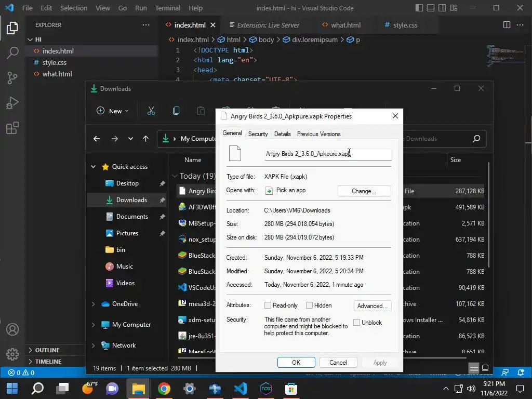Screen dimensions: 532x399
Task: Toggle VS Code primary side bar layout
Action: [x=419, y=8]
